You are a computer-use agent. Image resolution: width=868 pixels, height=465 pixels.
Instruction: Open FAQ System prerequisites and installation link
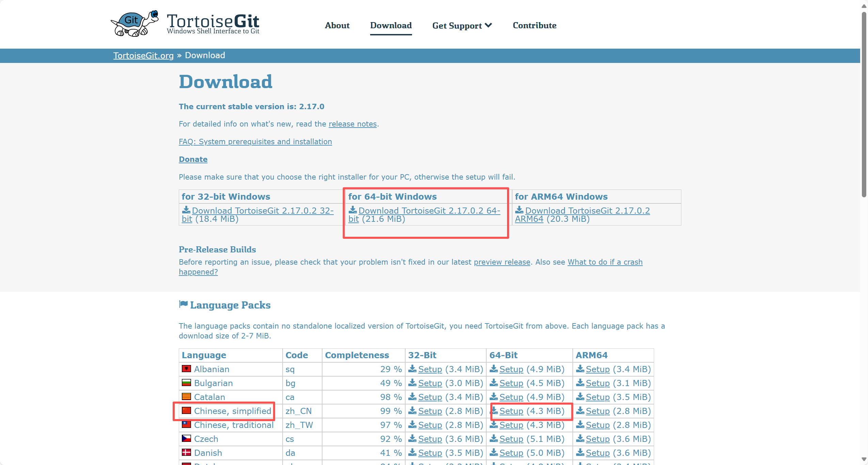coord(255,142)
